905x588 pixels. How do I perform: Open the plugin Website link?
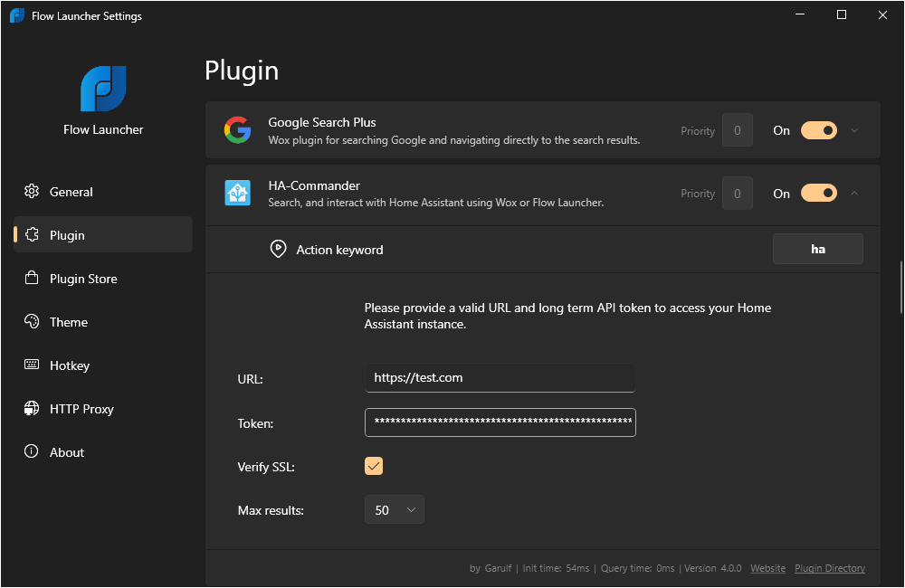(x=767, y=568)
